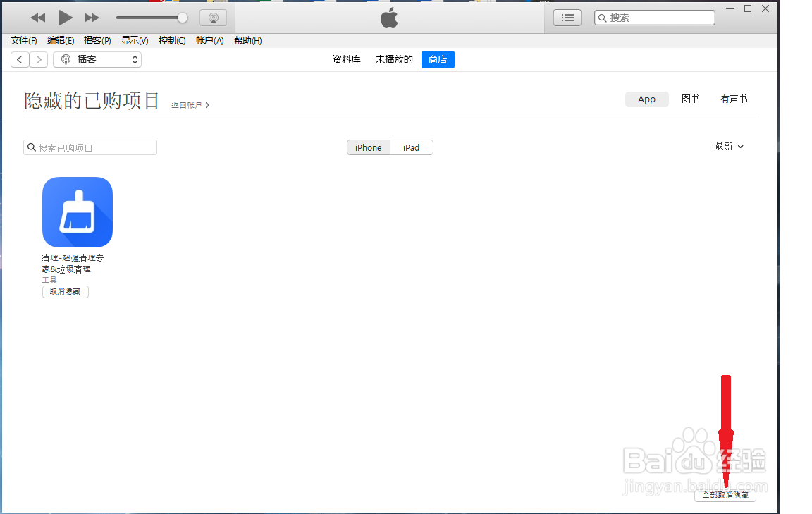Open the 显示(V) menu

click(135, 40)
